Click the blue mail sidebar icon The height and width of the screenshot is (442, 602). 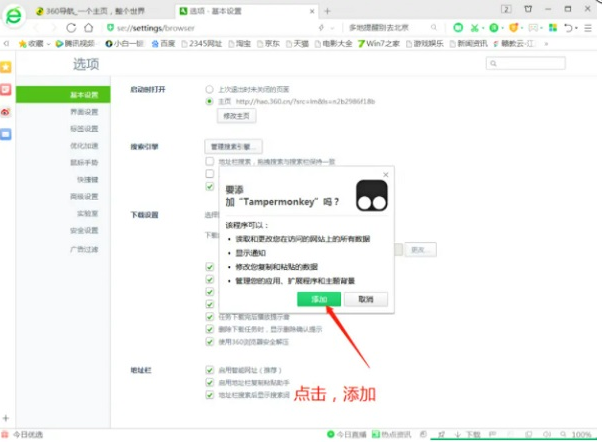tap(6, 134)
